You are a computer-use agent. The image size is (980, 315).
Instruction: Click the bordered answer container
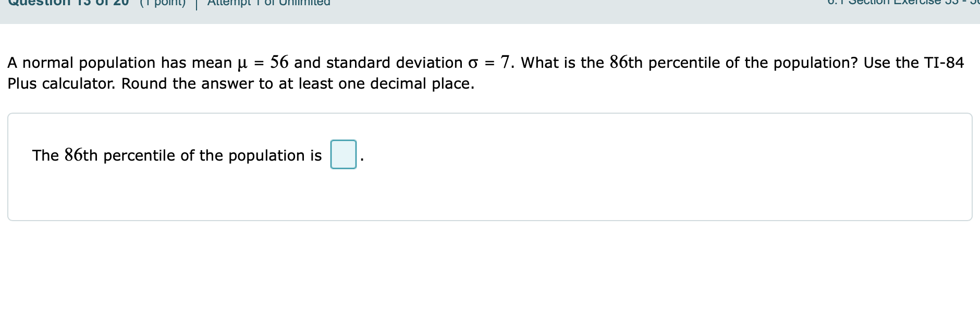pyautogui.click(x=490, y=167)
